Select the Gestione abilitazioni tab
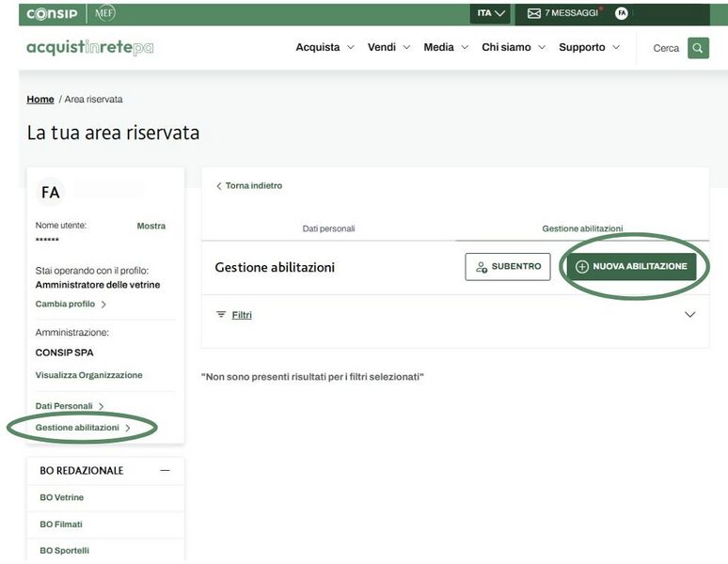The width and height of the screenshot is (728, 564). (582, 228)
